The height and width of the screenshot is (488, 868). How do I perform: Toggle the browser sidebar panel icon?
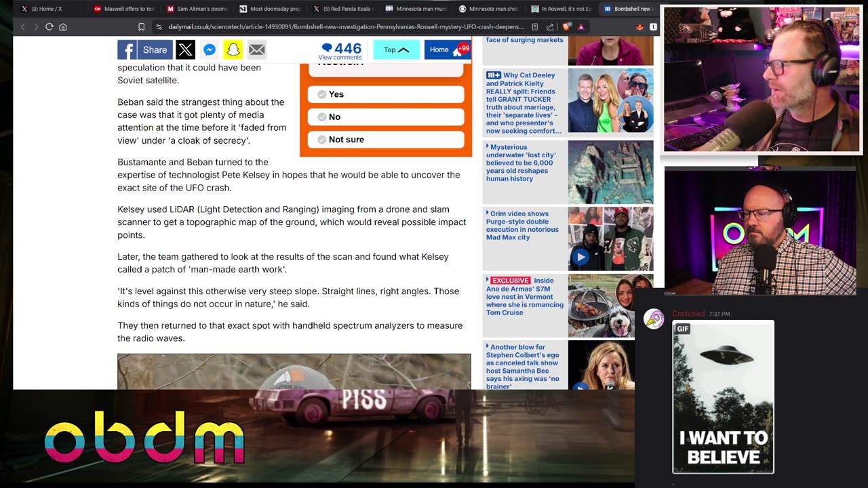(653, 26)
